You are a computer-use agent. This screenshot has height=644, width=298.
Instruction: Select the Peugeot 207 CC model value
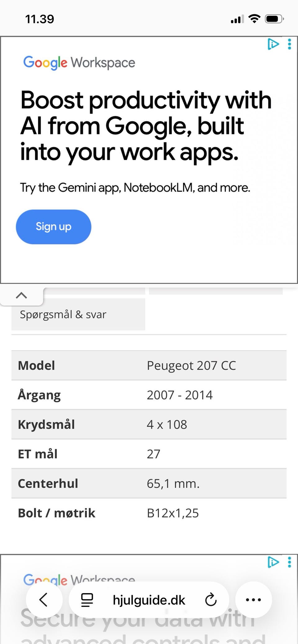(191, 366)
